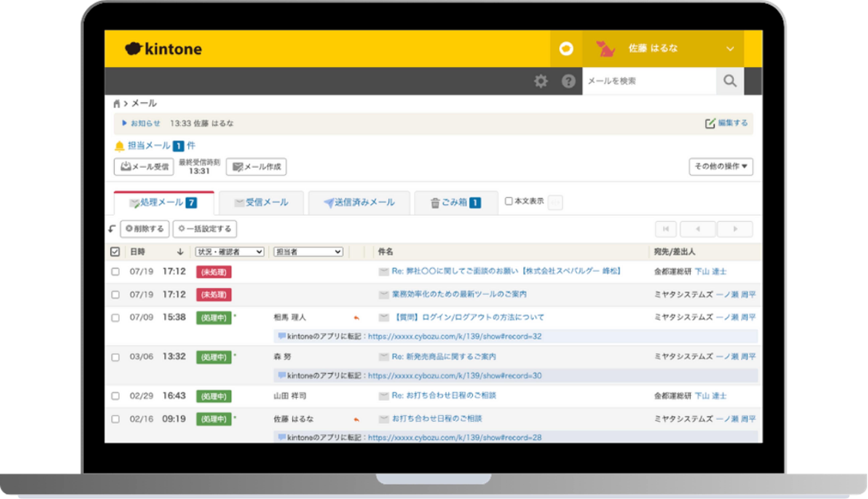Go to home breadcrumb icon
The width and height of the screenshot is (868, 499).
click(x=117, y=104)
